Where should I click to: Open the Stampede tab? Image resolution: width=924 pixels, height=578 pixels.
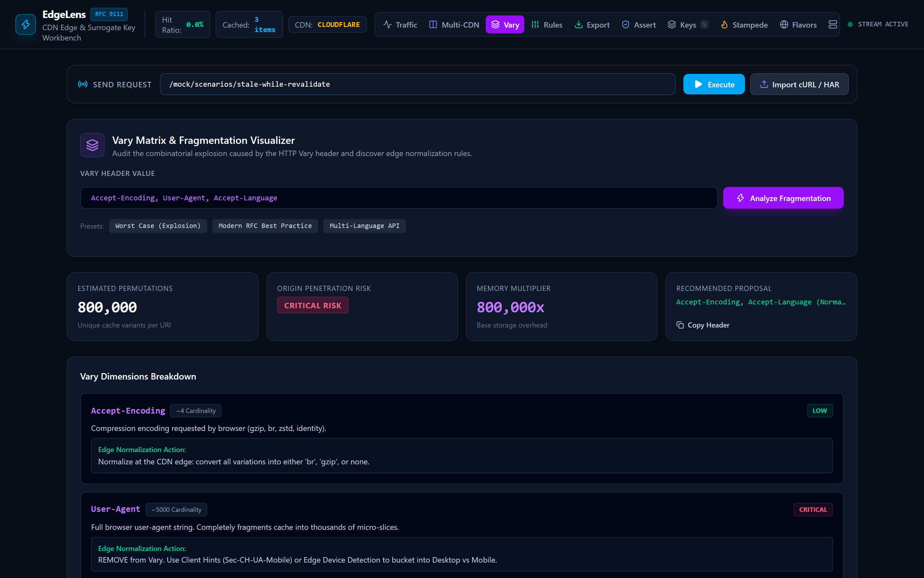[744, 24]
